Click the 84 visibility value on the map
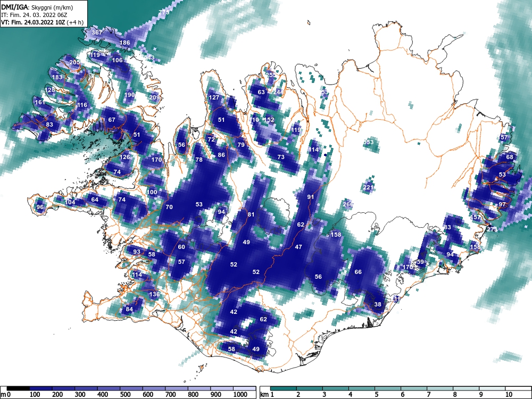This screenshot has width=532, height=399. (129, 309)
